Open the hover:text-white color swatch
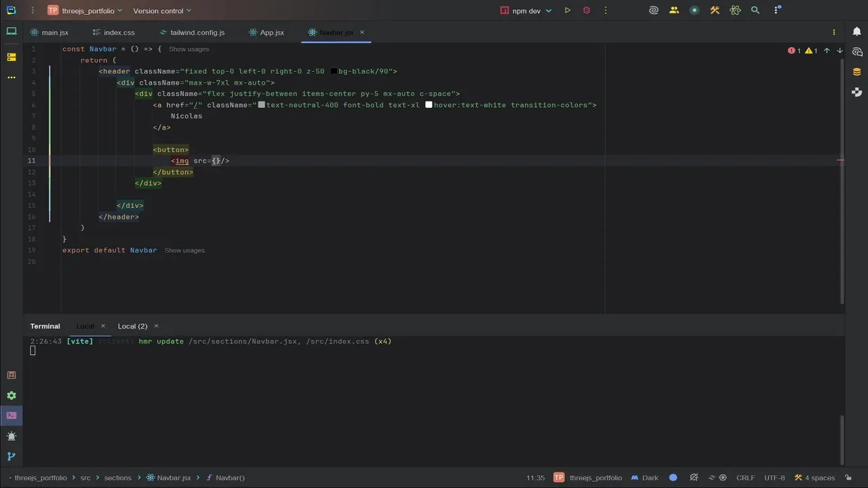The image size is (868, 488). pyautogui.click(x=429, y=105)
